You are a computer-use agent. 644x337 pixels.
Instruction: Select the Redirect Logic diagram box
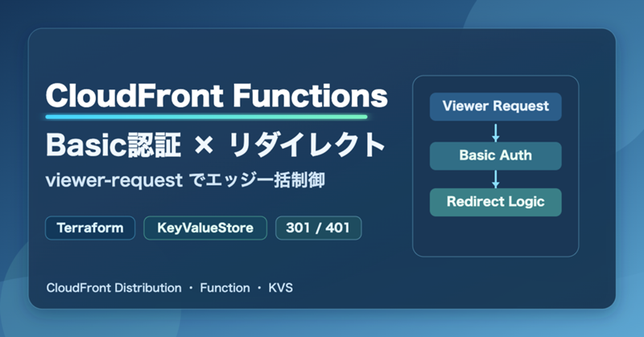(495, 201)
